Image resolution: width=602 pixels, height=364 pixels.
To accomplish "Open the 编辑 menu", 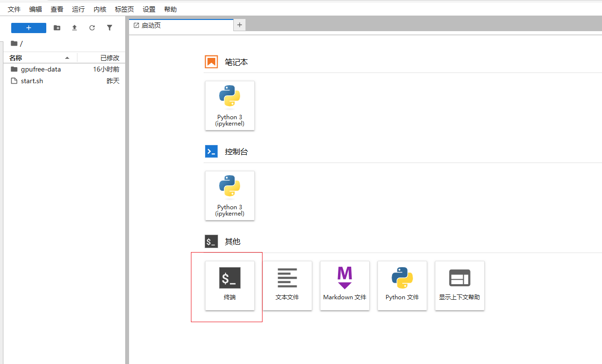I will click(36, 9).
